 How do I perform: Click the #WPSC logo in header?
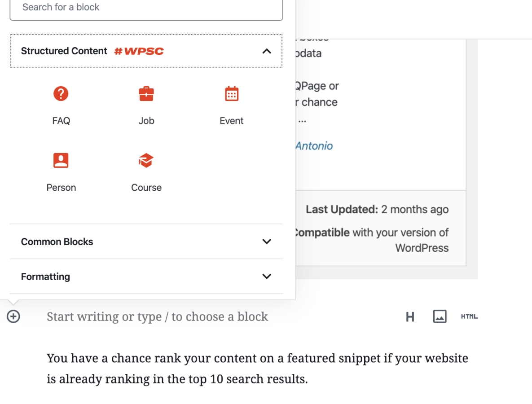coord(139,51)
